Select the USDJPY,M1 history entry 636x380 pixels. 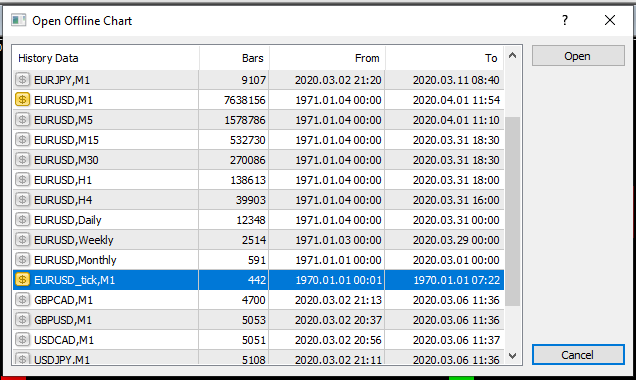258,358
